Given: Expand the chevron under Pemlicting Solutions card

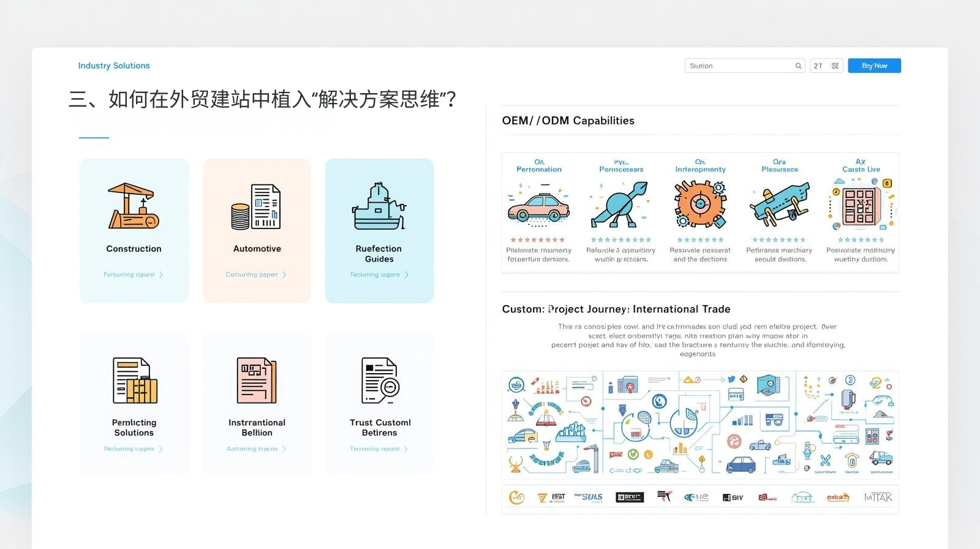Looking at the screenshot, I should point(160,449).
